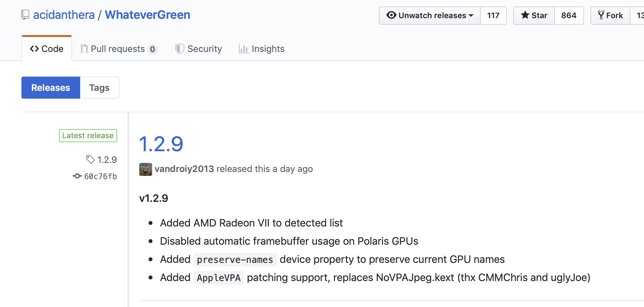The height and width of the screenshot is (307, 644).
Task: Click the star icon
Action: (525, 15)
